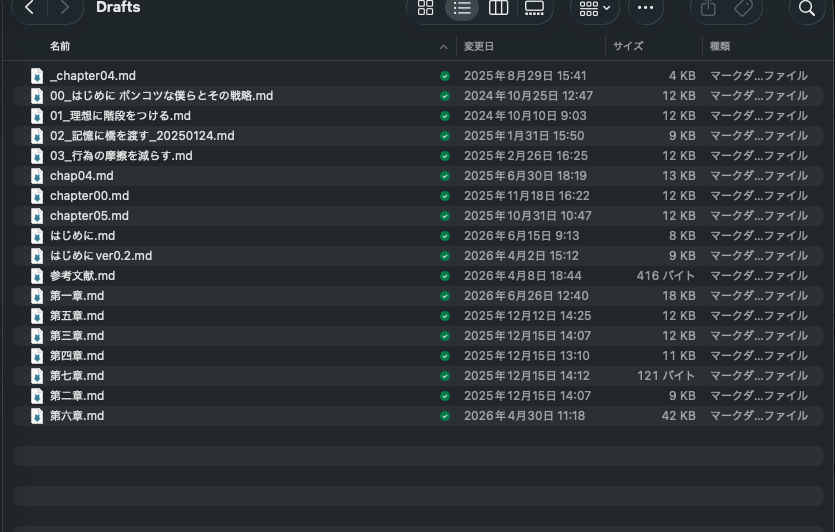Click the file icon next to 第六章.md
The image size is (835, 532).
click(37, 416)
